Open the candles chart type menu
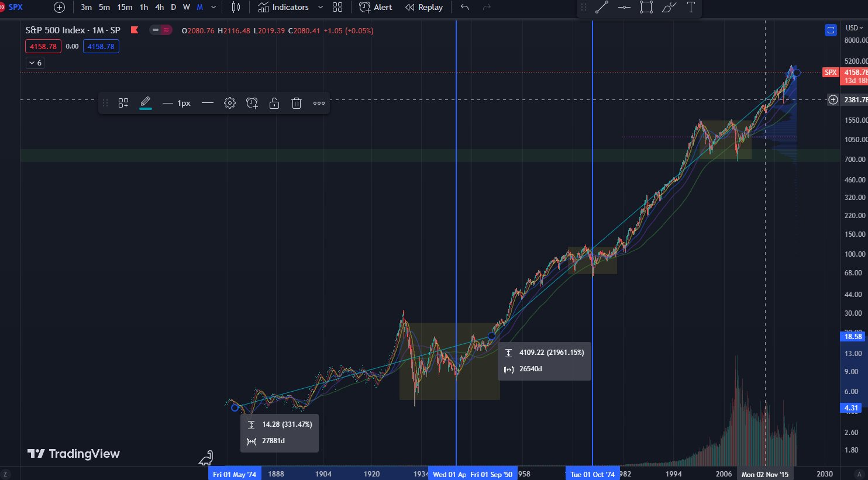Viewport: 868px width, 480px height. [x=236, y=7]
